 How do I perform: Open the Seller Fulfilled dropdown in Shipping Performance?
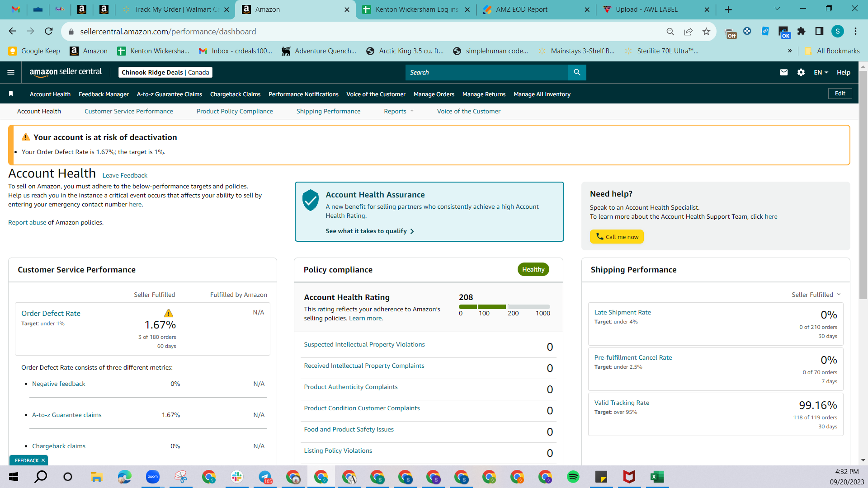816,295
